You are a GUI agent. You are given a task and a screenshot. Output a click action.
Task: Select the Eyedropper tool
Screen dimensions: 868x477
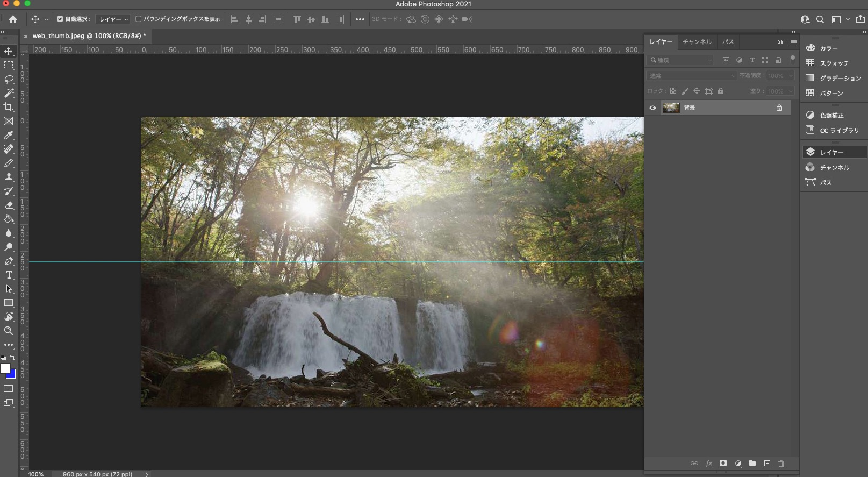[x=9, y=136]
